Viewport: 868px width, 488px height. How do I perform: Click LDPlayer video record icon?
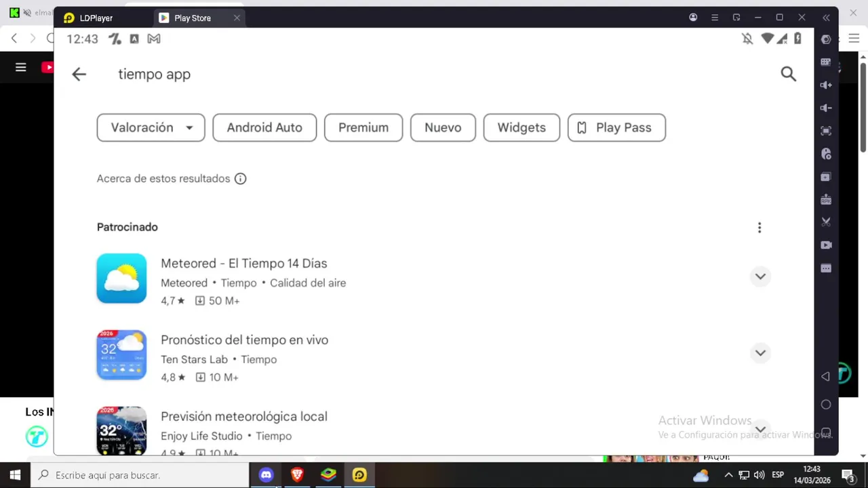[x=826, y=245]
